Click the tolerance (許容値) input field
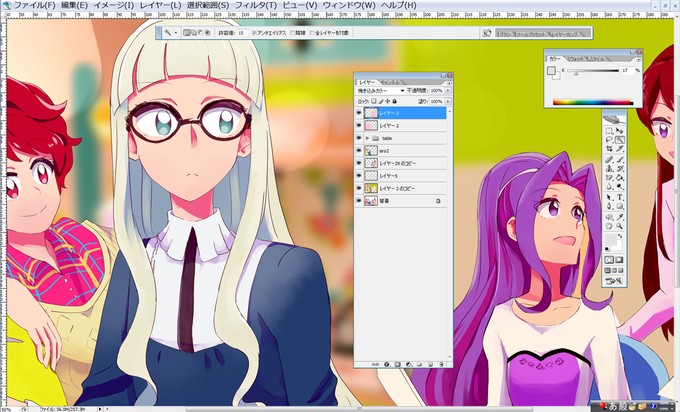Image resolution: width=680 pixels, height=412 pixels. click(242, 33)
